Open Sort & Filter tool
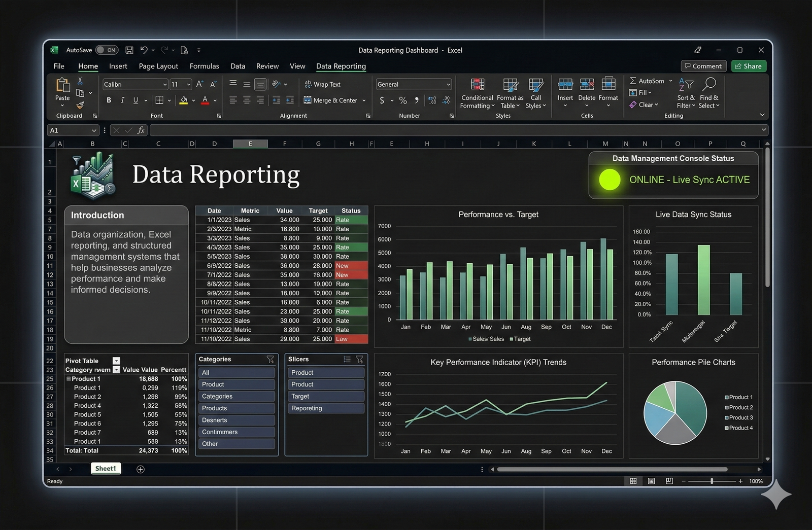This screenshot has height=530, width=812. [686, 93]
